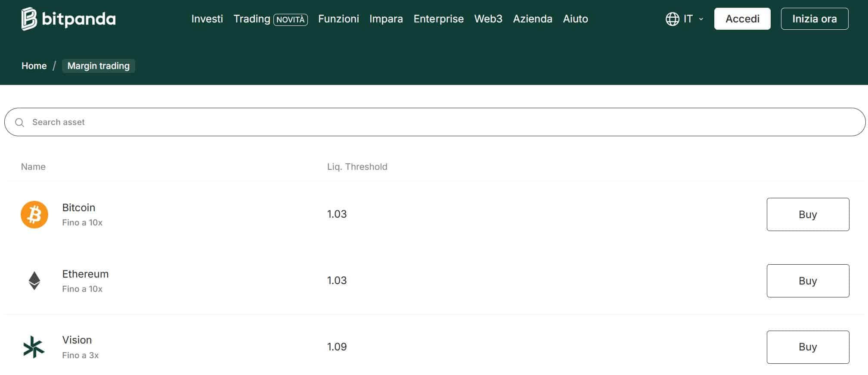Go to Home breadcrumb link
Viewport: 868px width, 375px height.
click(x=34, y=66)
